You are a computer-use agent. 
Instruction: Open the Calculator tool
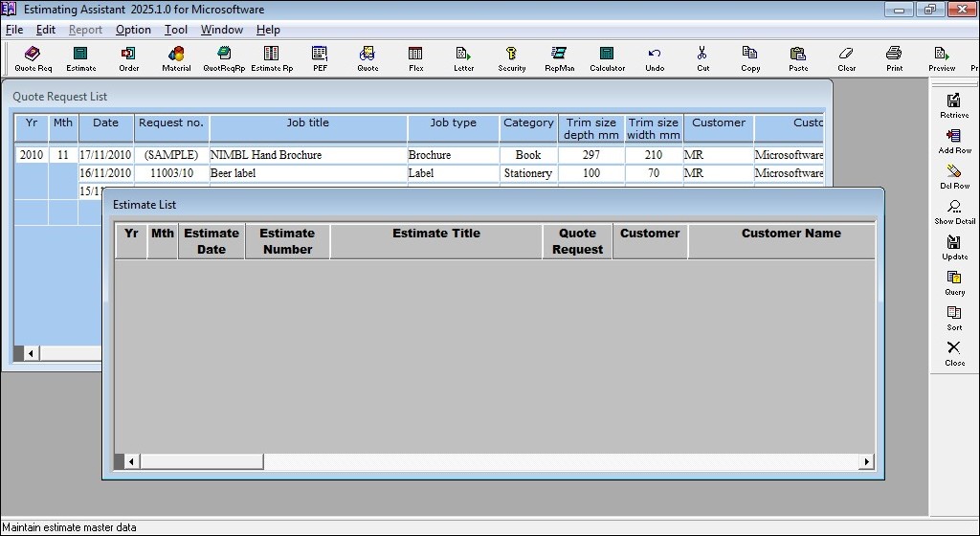(x=607, y=58)
